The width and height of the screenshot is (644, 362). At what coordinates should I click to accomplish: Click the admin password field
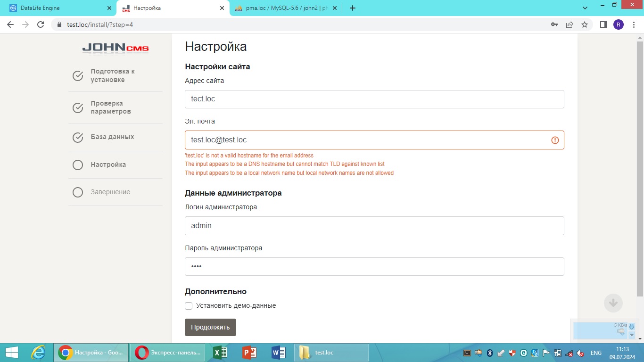tap(374, 266)
